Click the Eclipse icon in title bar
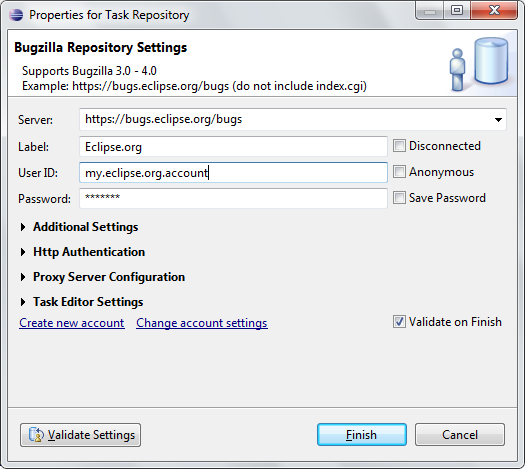525x469 pixels. pos(16,15)
